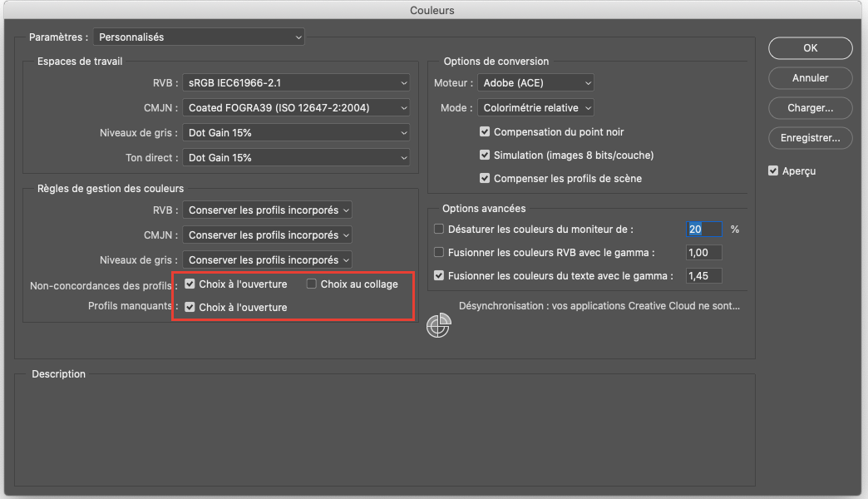Change the Mode Colorimétrie relative dropdown

pos(535,108)
